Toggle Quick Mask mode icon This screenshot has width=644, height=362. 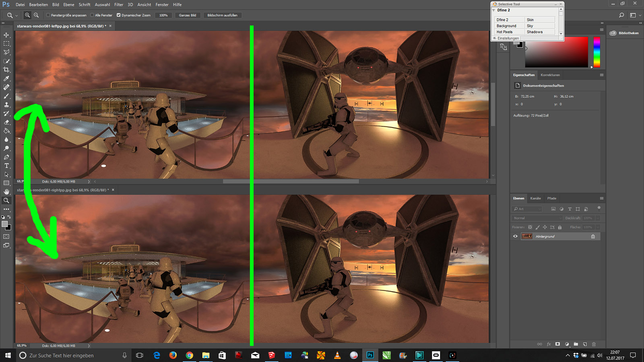pyautogui.click(x=6, y=237)
